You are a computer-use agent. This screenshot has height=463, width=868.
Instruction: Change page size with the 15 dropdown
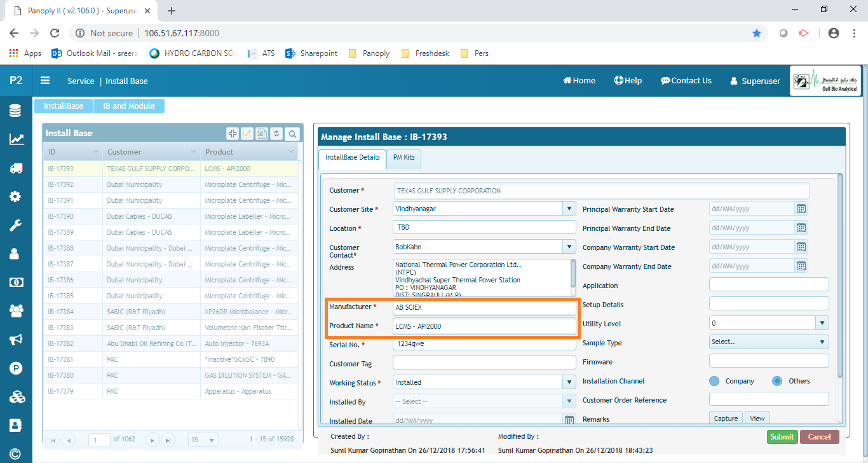pos(203,440)
